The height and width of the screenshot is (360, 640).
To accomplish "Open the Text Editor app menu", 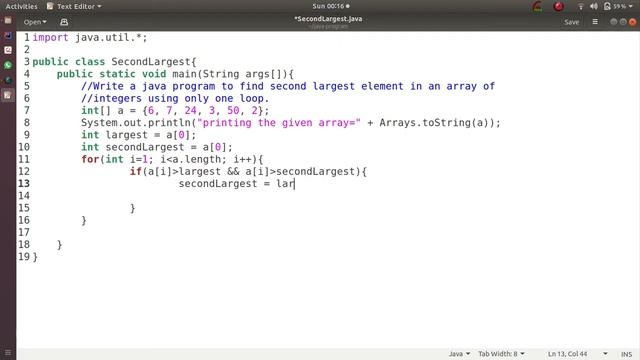I will pos(74,6).
